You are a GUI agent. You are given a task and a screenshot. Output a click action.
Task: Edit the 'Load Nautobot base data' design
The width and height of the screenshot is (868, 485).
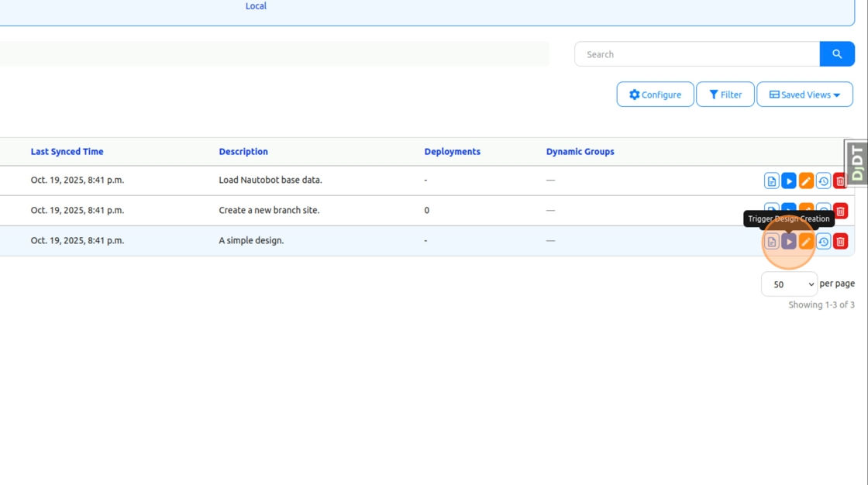pyautogui.click(x=806, y=181)
